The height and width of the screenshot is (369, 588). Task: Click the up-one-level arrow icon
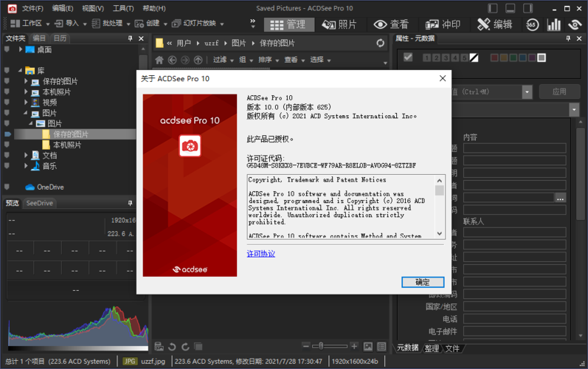[x=198, y=60]
